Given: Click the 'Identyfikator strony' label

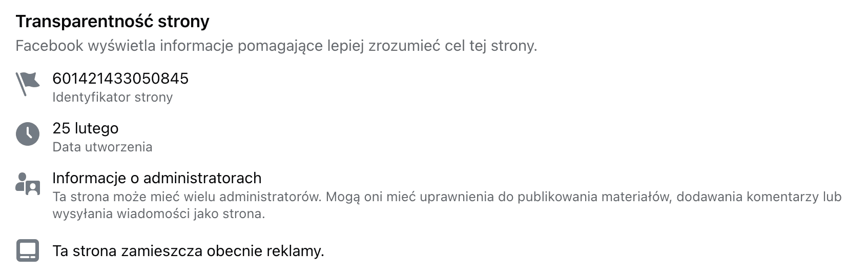Looking at the screenshot, I should (113, 98).
